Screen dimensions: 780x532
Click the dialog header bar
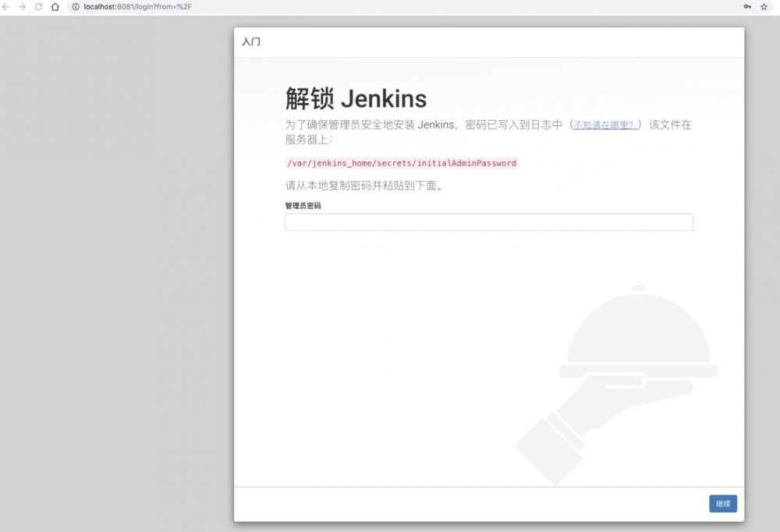(488, 41)
